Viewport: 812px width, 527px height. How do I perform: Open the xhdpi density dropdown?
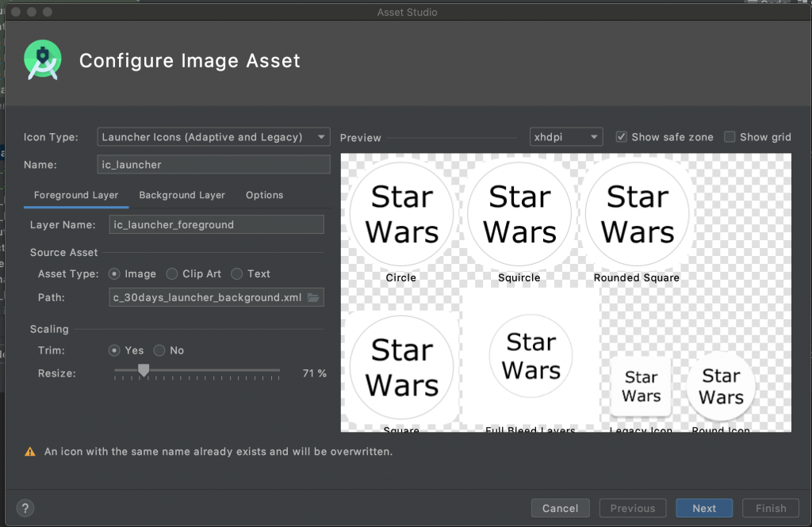[566, 137]
